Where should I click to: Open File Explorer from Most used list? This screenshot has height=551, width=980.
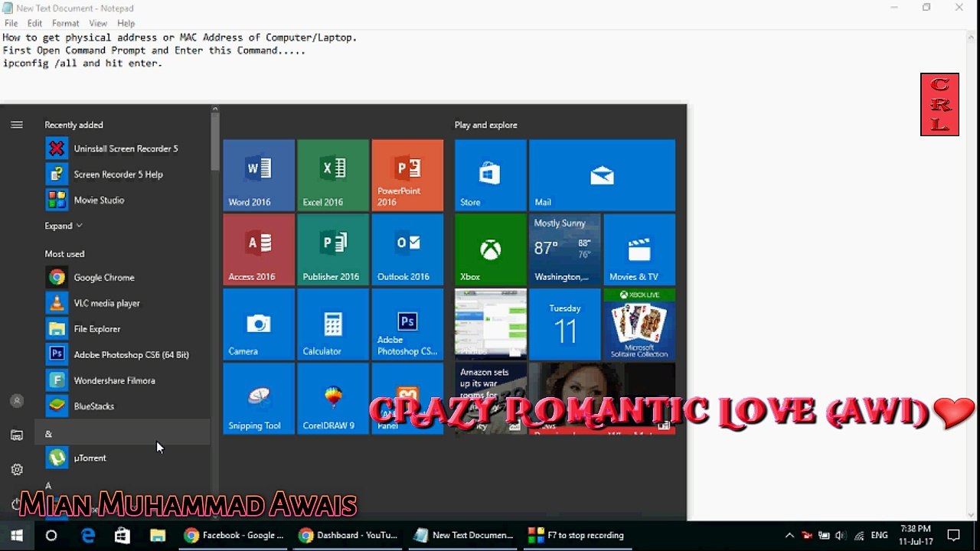[122, 329]
